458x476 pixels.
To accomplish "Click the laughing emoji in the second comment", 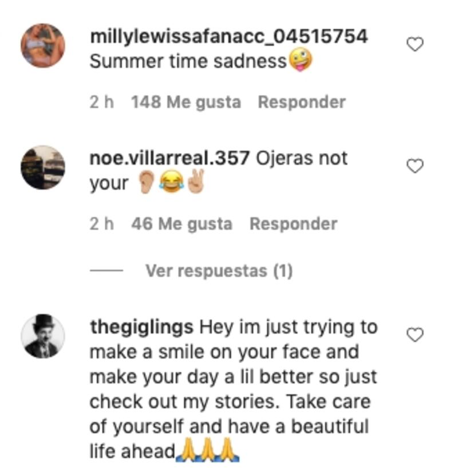I will tap(169, 184).
